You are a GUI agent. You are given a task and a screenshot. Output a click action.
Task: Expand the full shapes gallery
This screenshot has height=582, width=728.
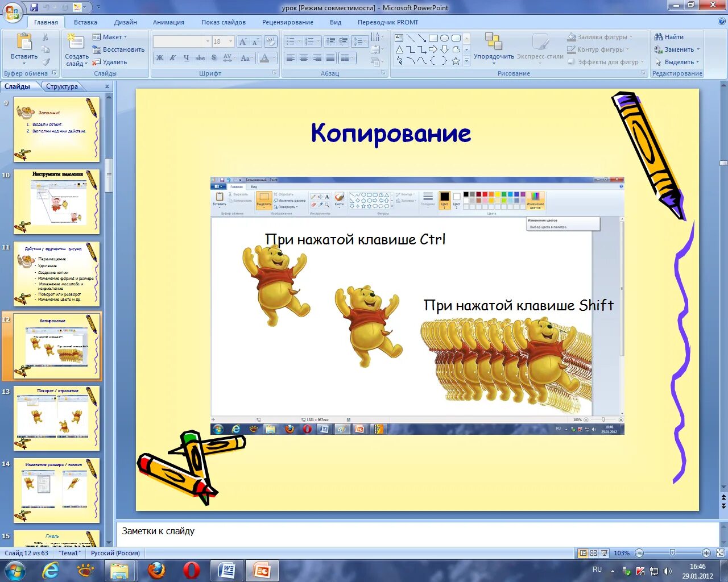pos(467,61)
